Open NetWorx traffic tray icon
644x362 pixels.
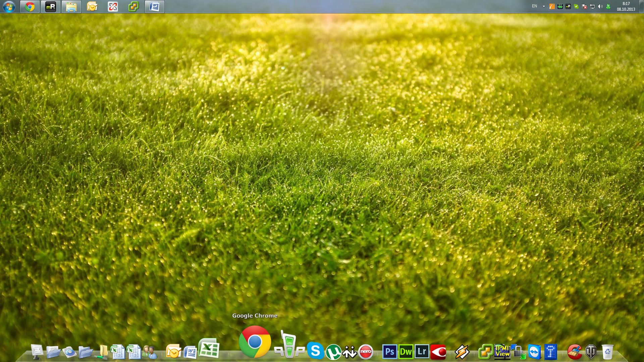[560, 6]
